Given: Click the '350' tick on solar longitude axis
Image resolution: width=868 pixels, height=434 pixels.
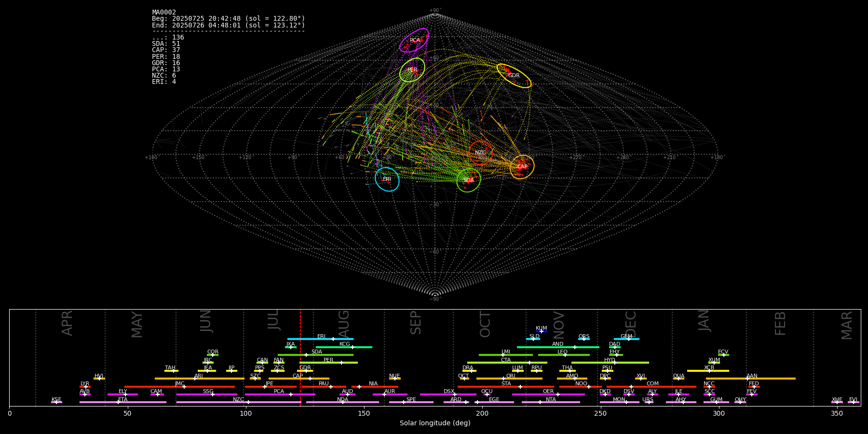Looking at the screenshot, I should coord(837,413).
